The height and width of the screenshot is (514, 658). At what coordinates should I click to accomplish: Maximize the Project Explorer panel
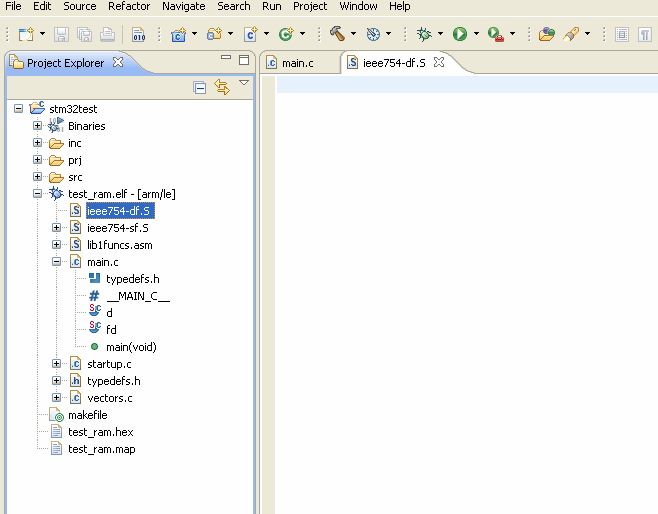pos(244,60)
